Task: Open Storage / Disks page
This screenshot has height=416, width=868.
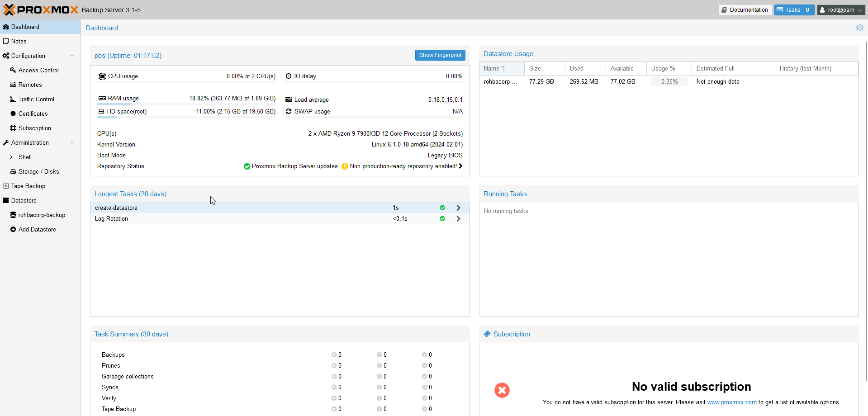Action: (40, 171)
